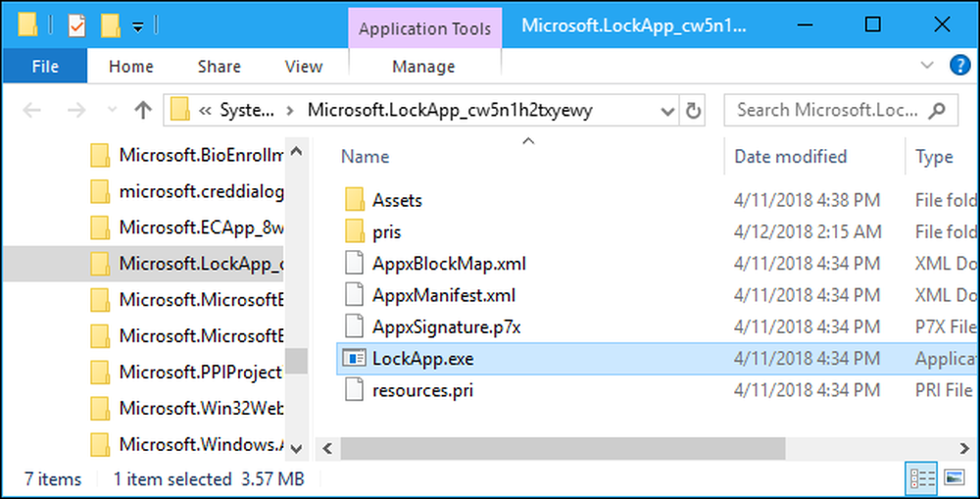Sort by the Name column header
This screenshot has height=499, width=980.
(365, 156)
